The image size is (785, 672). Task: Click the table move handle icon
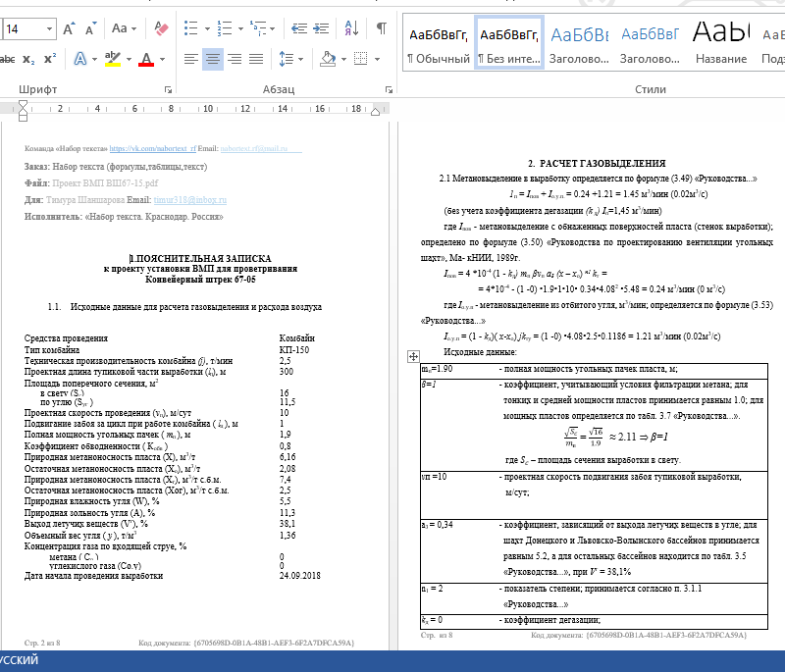pyautogui.click(x=413, y=356)
